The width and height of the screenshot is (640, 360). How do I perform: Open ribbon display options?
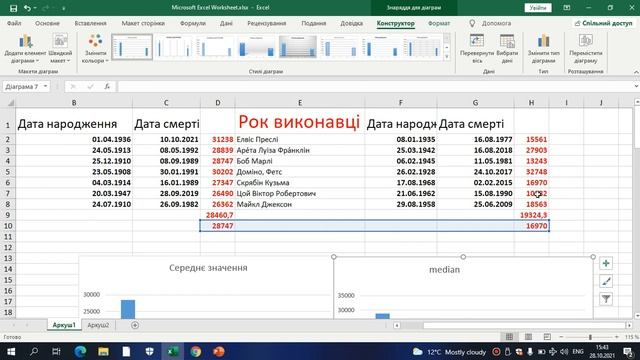tap(567, 8)
